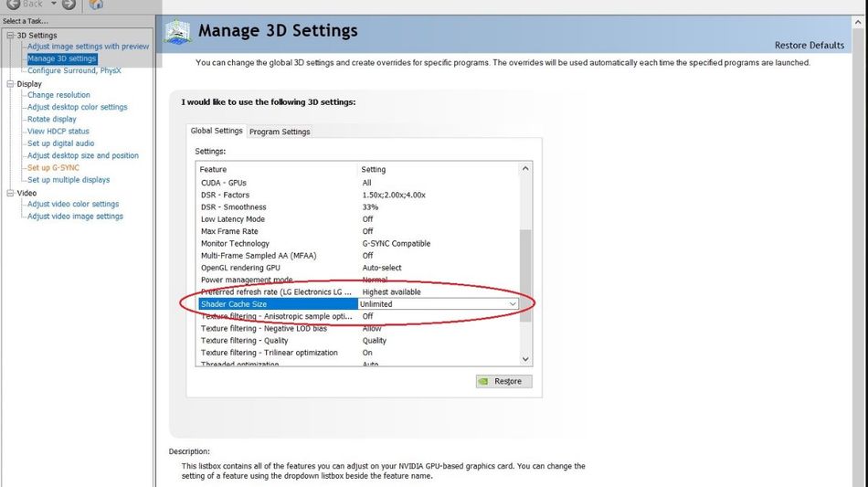Open Adjust image settings with preview

pyautogui.click(x=88, y=47)
